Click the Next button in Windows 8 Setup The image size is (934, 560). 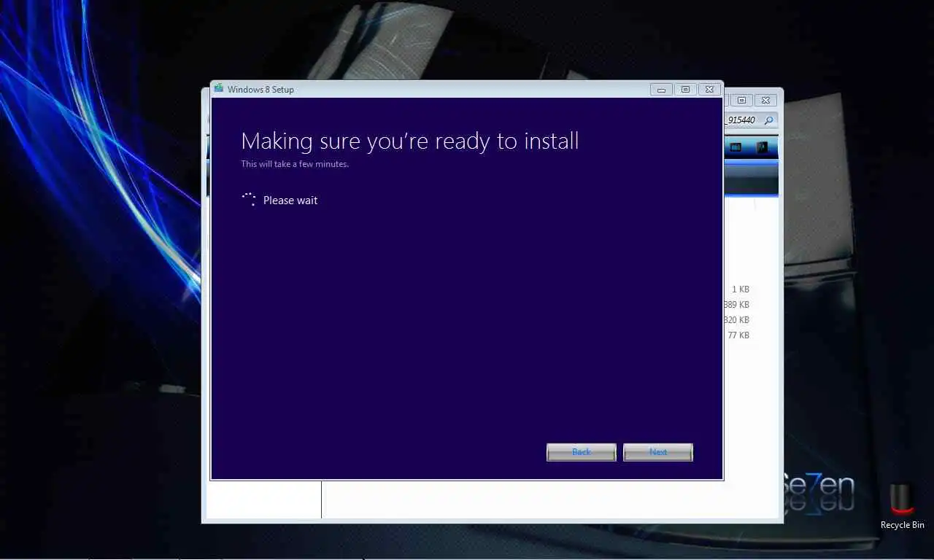pos(658,452)
